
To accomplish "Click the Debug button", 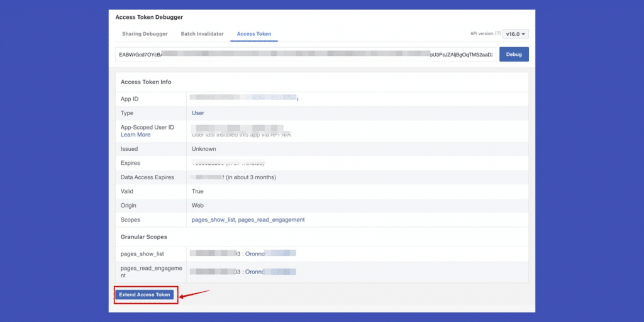I will [x=514, y=54].
